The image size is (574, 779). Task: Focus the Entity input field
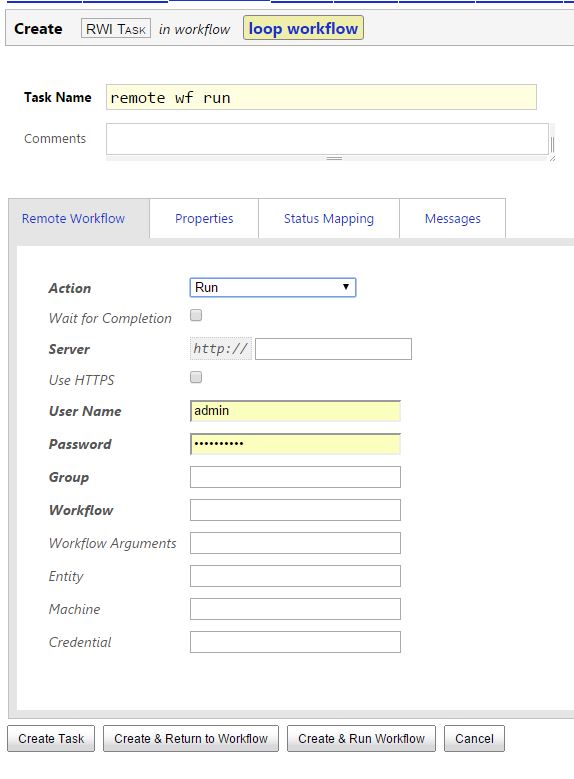pos(295,576)
